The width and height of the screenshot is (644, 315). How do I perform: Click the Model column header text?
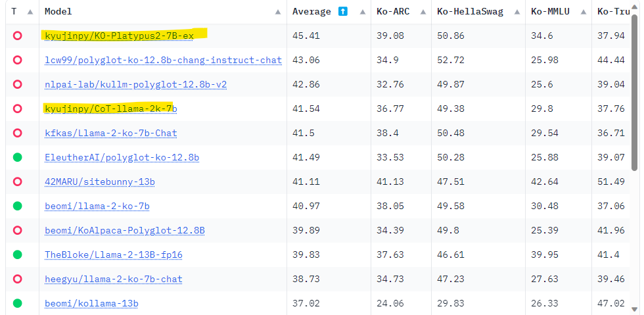[58, 12]
